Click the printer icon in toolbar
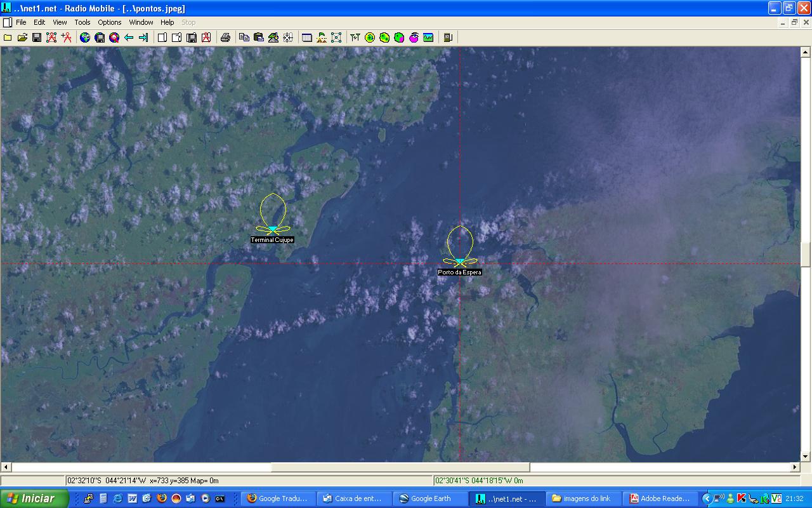This screenshot has width=812, height=508. click(x=225, y=37)
